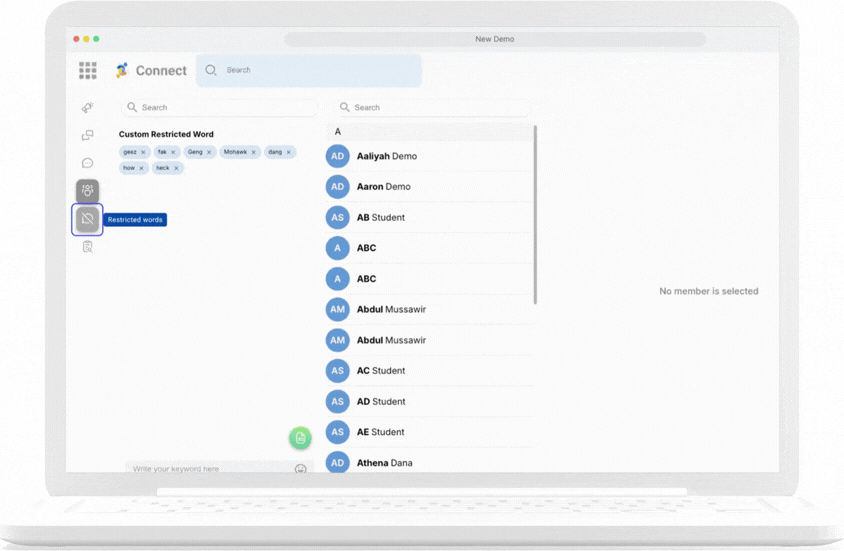
Task: Delete the 'heck' restricted word tag
Action: (177, 168)
